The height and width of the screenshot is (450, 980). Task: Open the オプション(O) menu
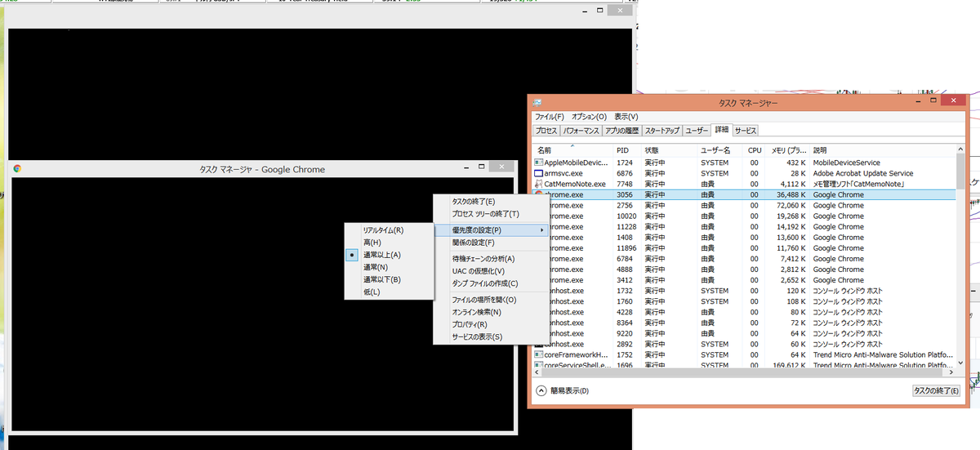pos(589,117)
